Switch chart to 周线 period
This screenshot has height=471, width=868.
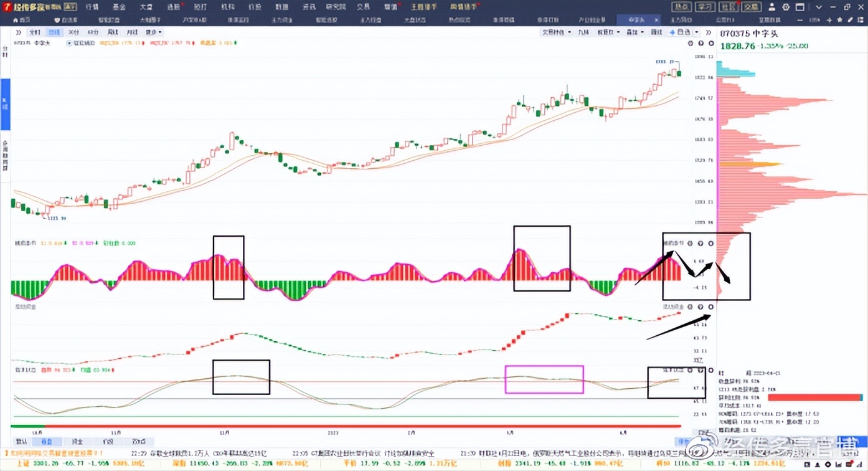click(113, 32)
